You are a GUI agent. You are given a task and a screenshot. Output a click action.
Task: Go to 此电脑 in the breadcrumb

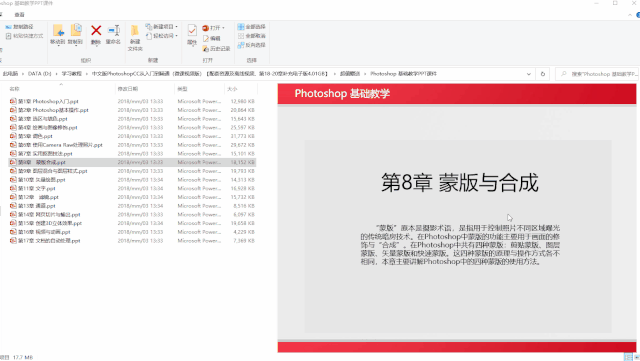10,74
